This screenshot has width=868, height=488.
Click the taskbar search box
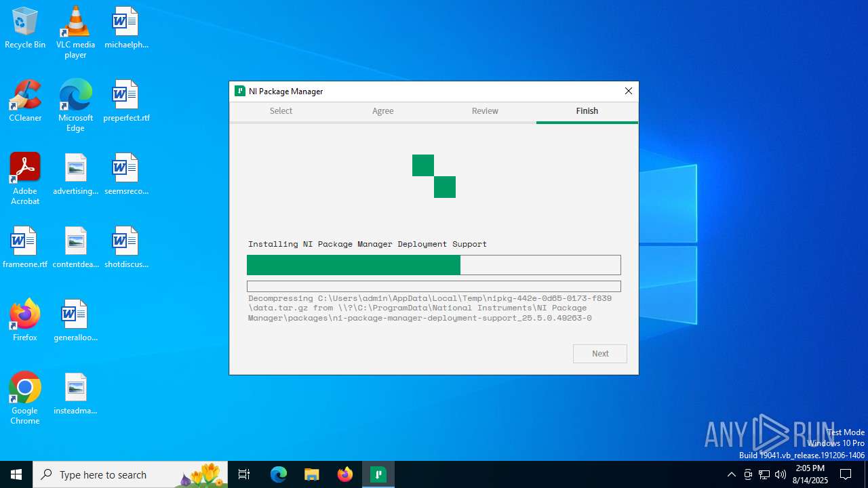[130, 474]
